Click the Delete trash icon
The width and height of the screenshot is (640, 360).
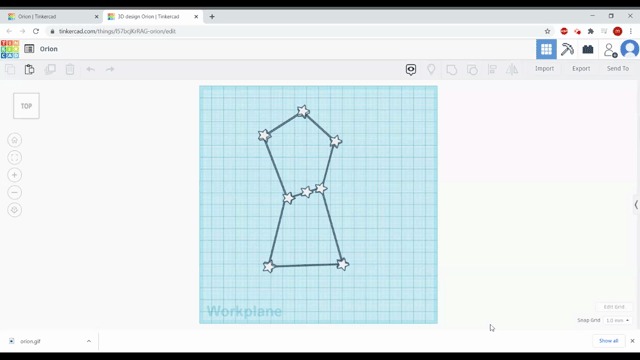(70, 69)
